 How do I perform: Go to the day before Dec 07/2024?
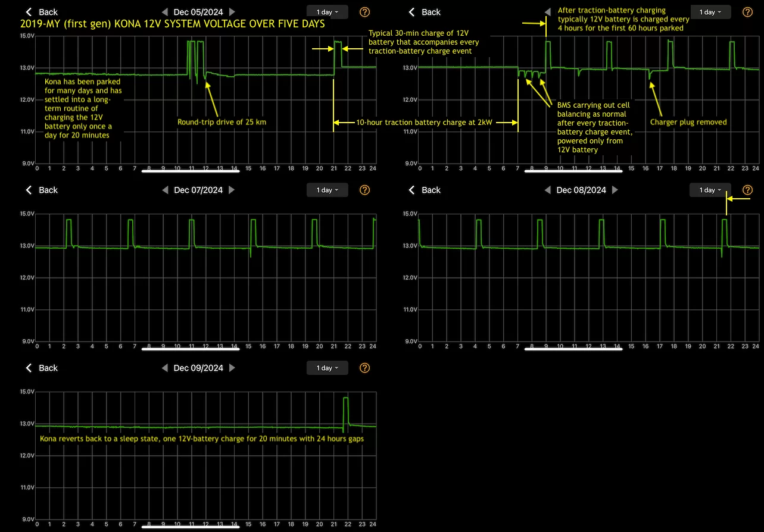coord(165,190)
